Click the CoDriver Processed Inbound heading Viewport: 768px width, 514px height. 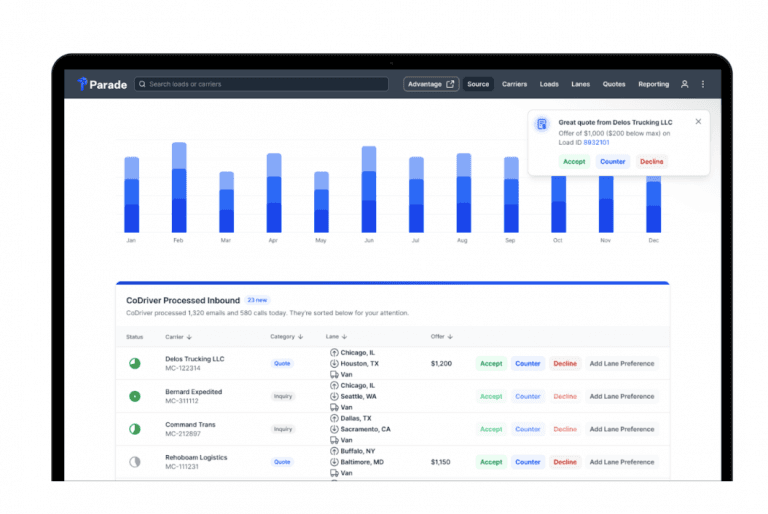(183, 300)
